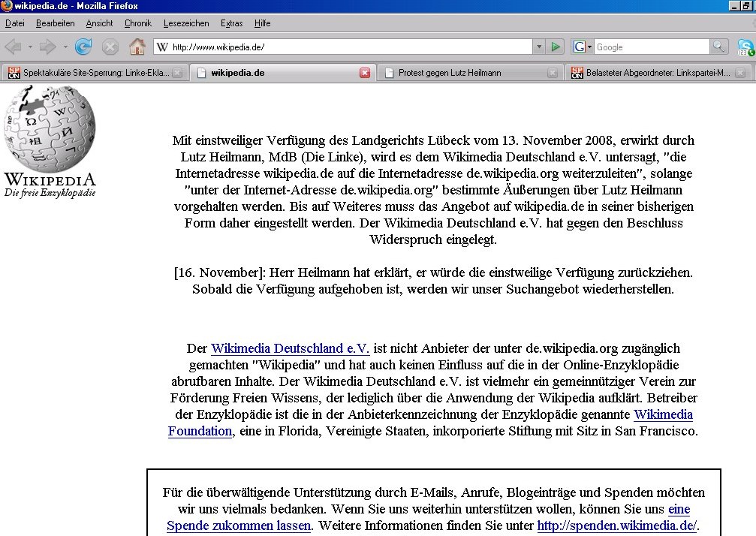Click the Wikimedia Foundation link
This screenshot has width=756, height=536.
pos(200,431)
